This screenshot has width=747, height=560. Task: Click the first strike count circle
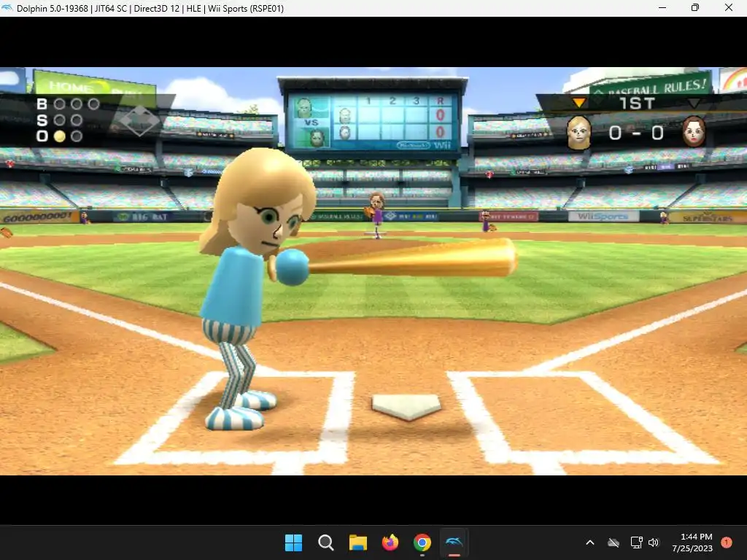60,120
